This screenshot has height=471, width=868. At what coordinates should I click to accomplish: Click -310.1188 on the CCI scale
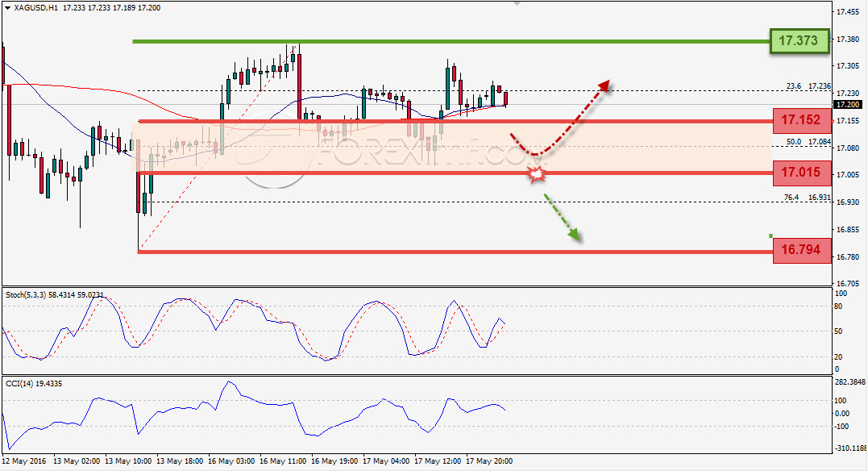[x=849, y=448]
